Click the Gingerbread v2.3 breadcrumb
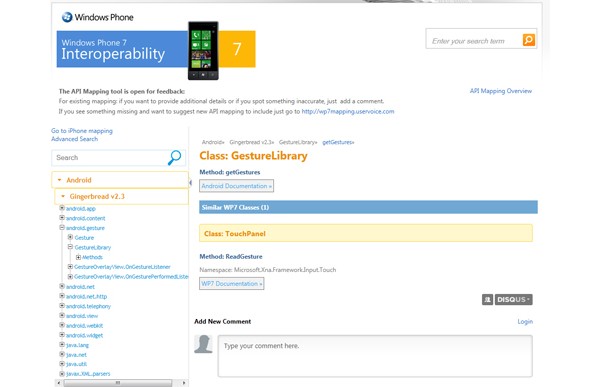The image size is (600, 387). coord(252,142)
